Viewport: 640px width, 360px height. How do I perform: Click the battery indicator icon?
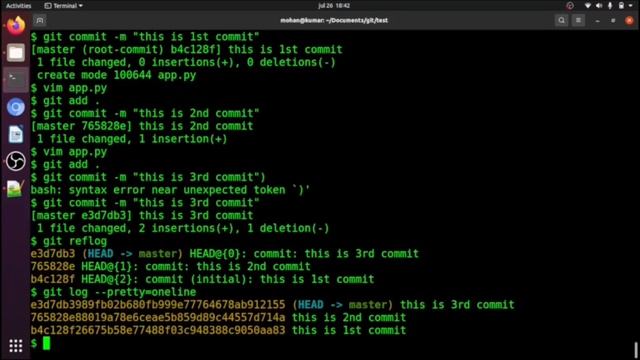(621, 6)
